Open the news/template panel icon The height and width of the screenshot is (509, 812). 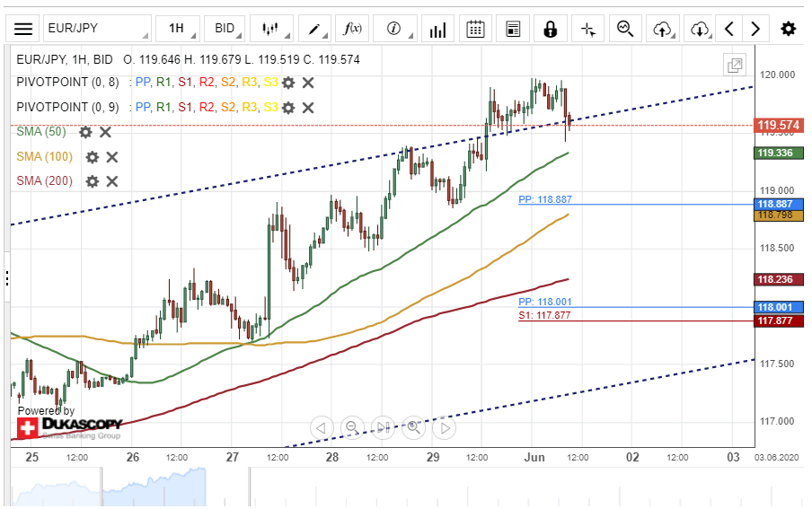point(513,29)
